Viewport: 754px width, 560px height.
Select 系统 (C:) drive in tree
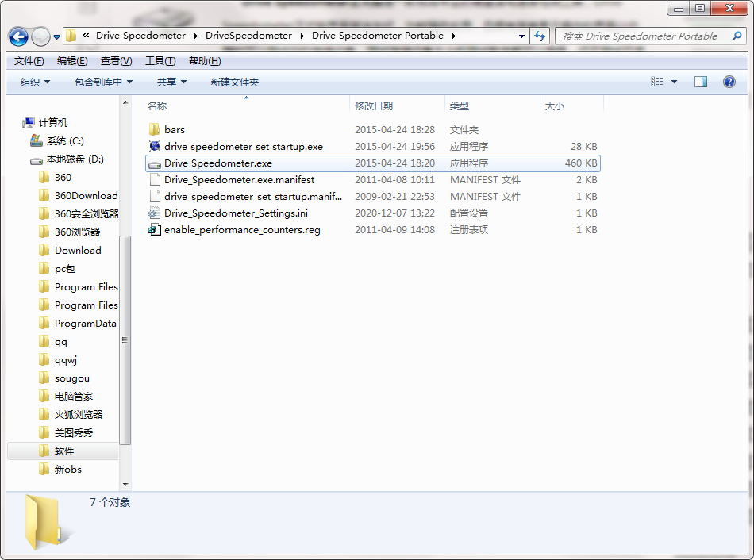56,141
